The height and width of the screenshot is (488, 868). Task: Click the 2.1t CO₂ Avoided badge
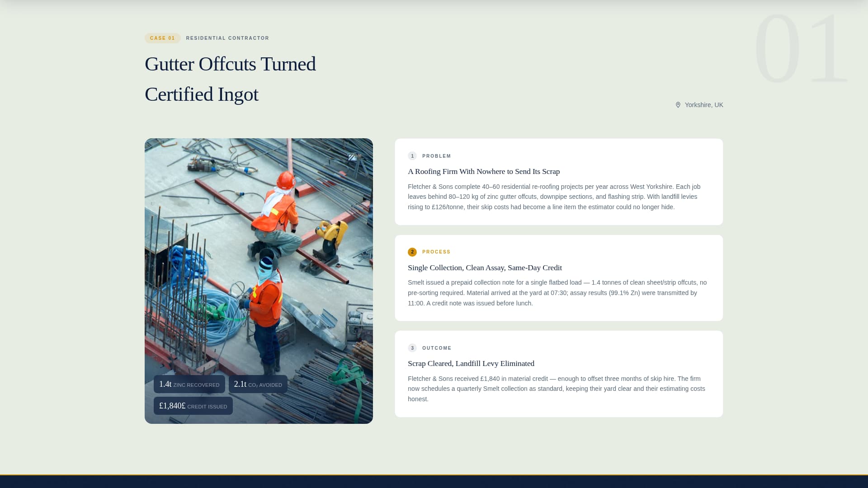pos(258,385)
